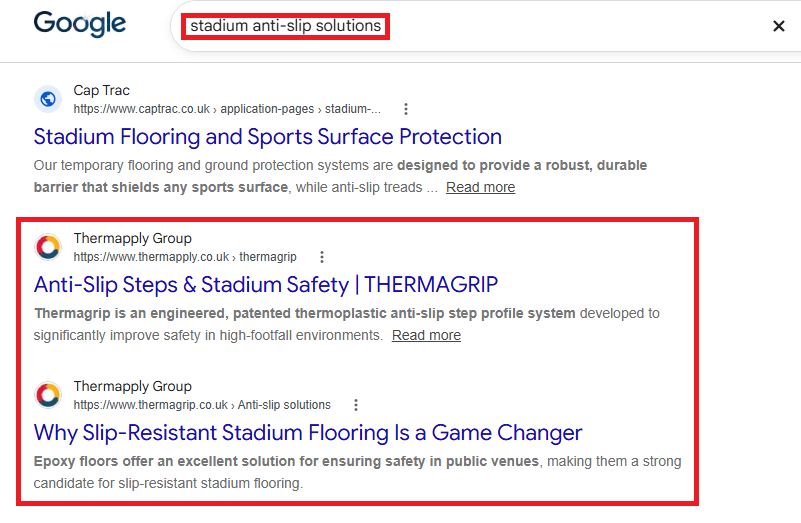This screenshot has height=523, width=801.
Task: Open more options for Cap Trac result
Action: (x=406, y=109)
